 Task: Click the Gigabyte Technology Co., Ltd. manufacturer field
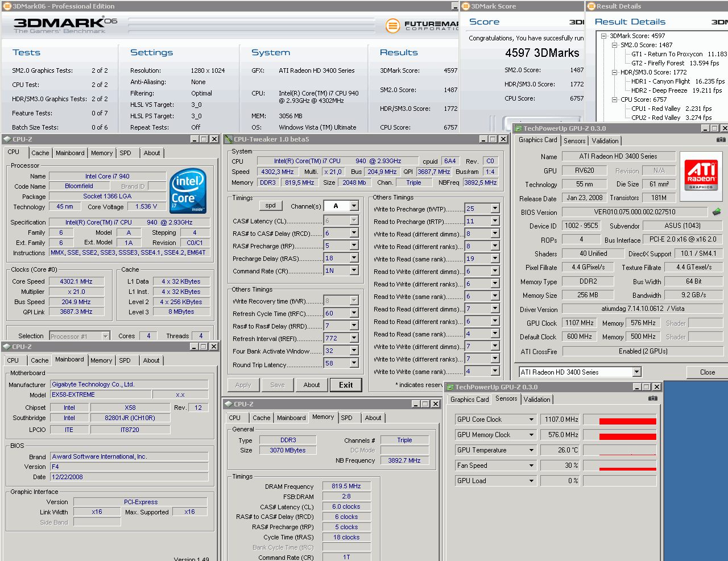coord(129,384)
